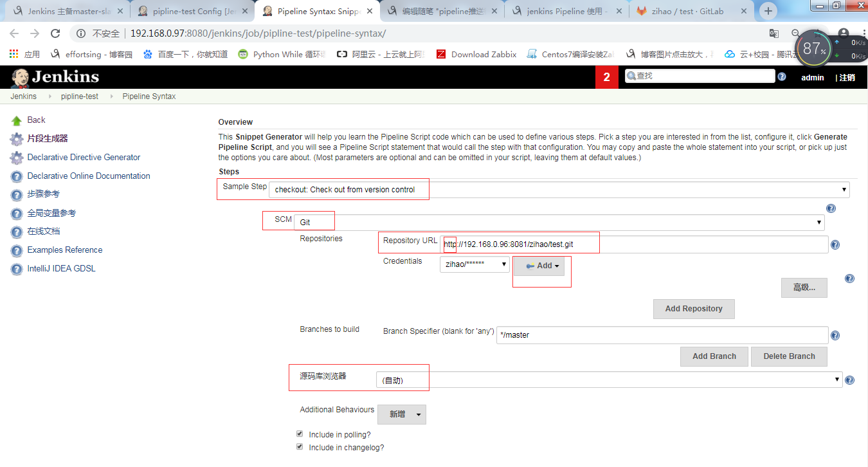Click Add Repository button
Screen dimensions: 868x467
(694, 309)
